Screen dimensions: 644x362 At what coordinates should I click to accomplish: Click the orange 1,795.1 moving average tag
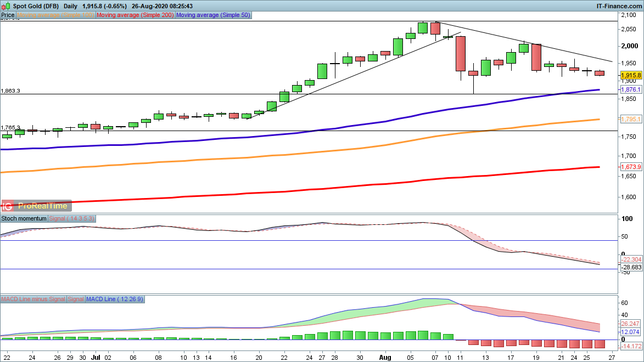point(631,119)
